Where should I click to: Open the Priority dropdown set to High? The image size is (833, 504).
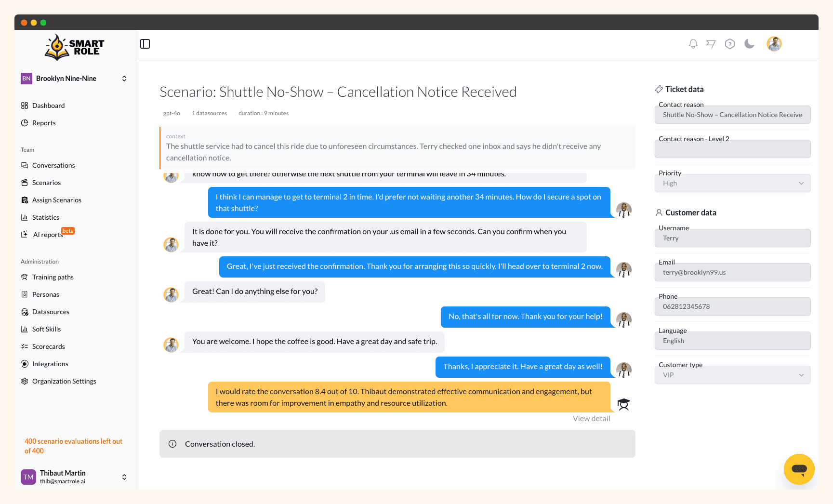(x=732, y=183)
